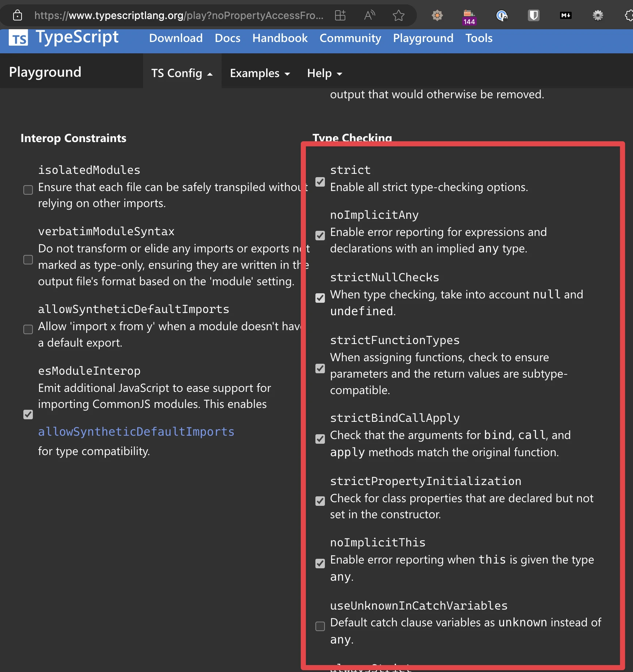Click the 1Password-style key extension icon
The height and width of the screenshot is (672, 633).
click(x=502, y=15)
